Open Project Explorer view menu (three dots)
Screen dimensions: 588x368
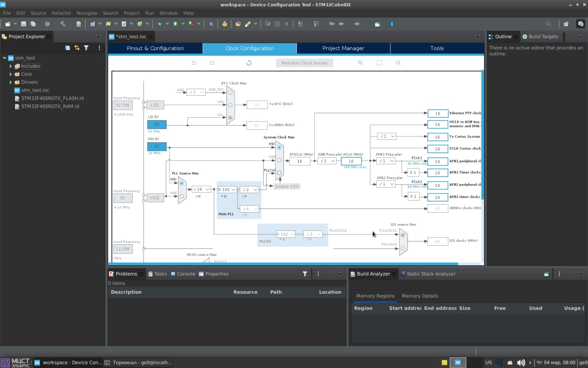click(x=99, y=48)
